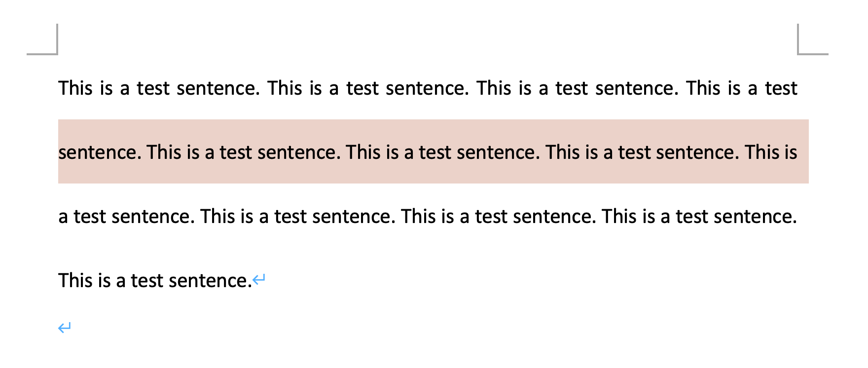Click the word "test" ending the first line
This screenshot has height=368, width=868.
click(781, 88)
